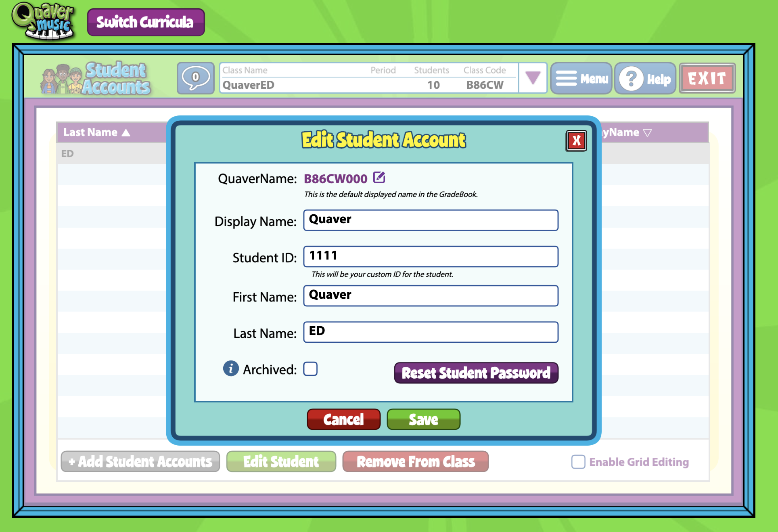
Task: Click Add Student Accounts button
Action: (140, 461)
